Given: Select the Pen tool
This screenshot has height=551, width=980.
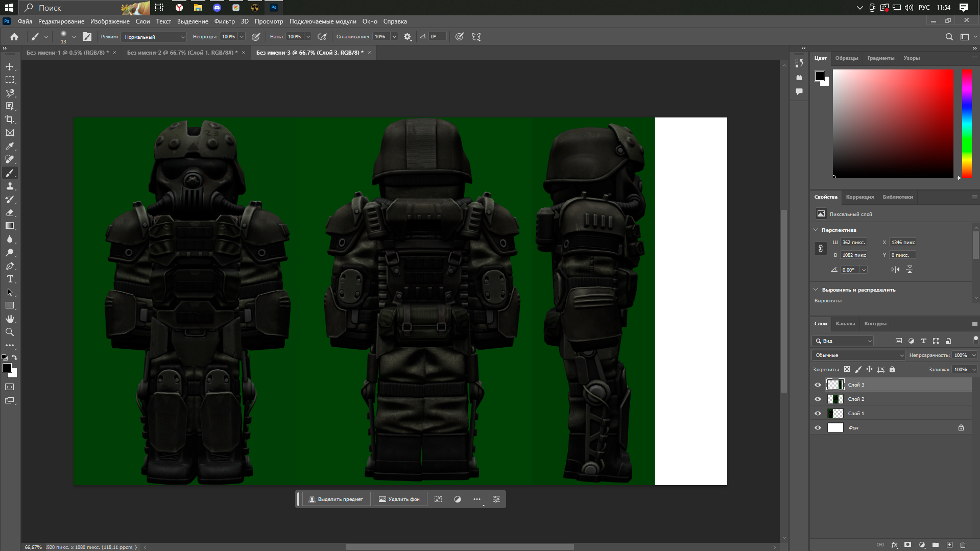Looking at the screenshot, I should pos(10,266).
